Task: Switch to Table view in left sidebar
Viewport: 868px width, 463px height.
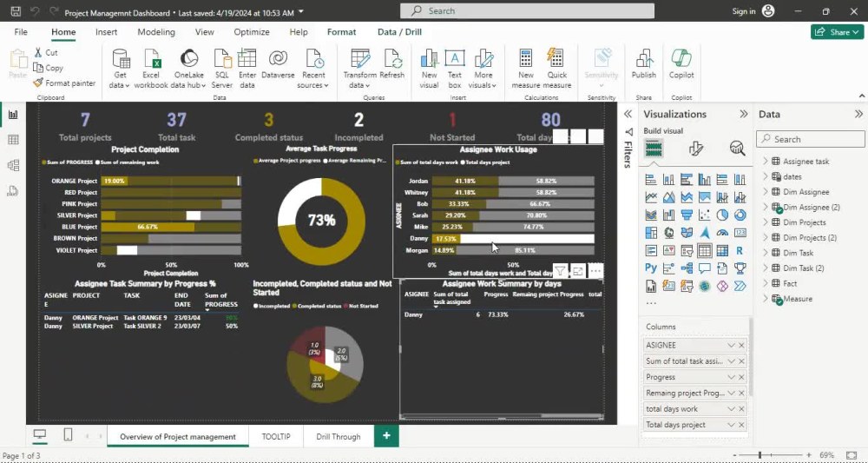Action: [x=13, y=140]
